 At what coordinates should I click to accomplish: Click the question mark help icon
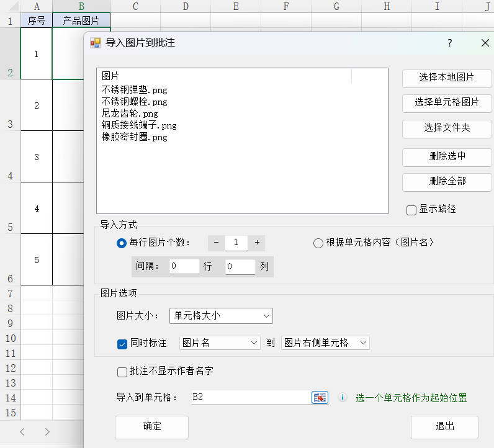click(449, 43)
